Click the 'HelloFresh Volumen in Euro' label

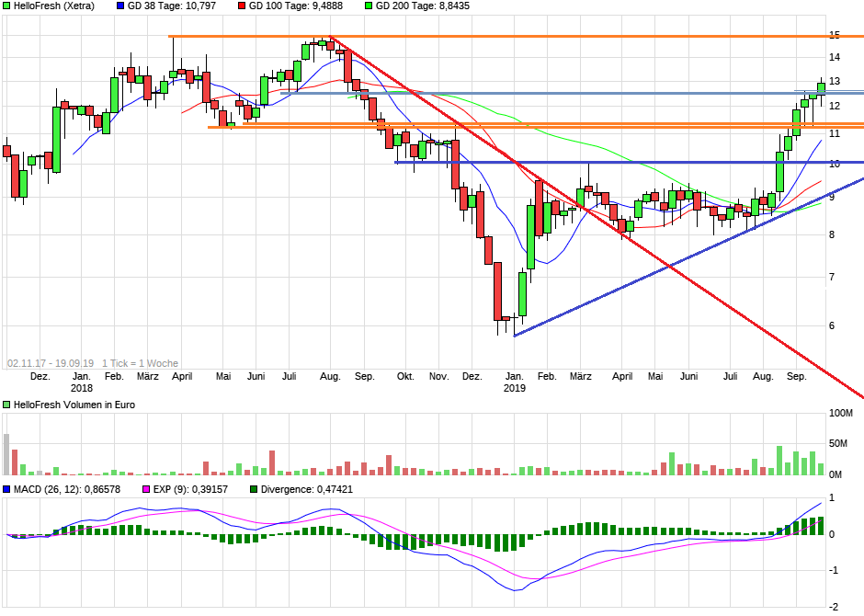74,405
